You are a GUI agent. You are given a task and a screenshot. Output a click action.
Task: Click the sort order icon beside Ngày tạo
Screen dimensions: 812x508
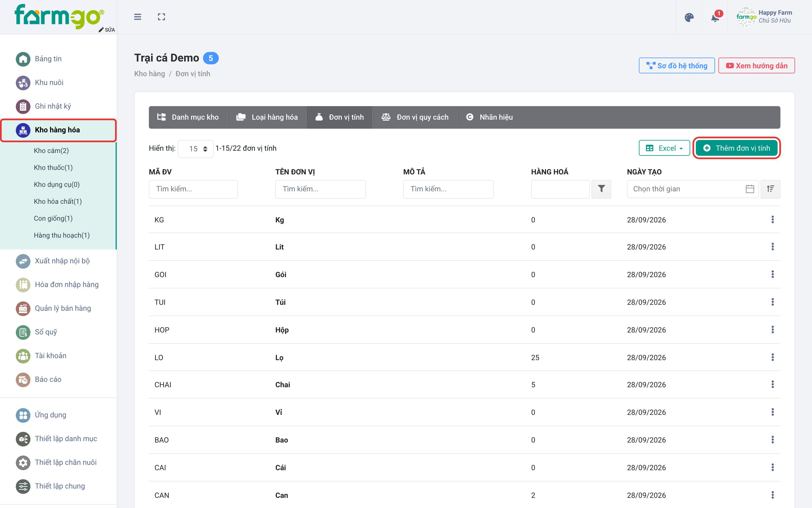click(770, 189)
